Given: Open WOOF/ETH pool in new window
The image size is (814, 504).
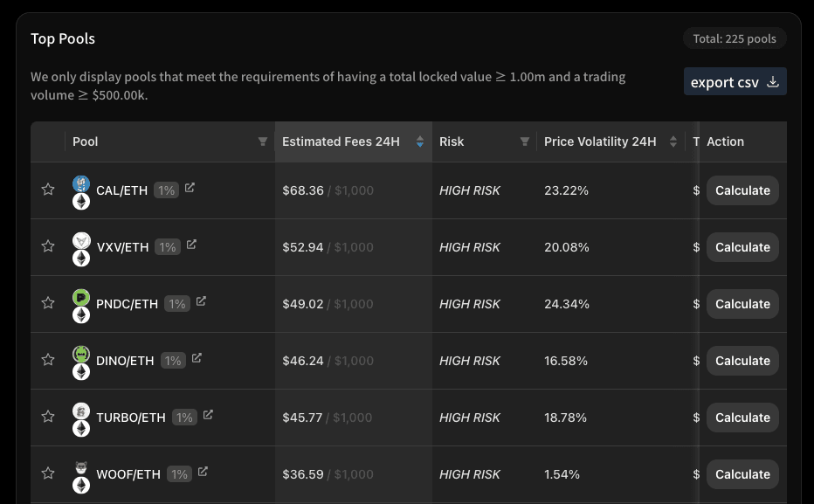Looking at the screenshot, I should [203, 472].
